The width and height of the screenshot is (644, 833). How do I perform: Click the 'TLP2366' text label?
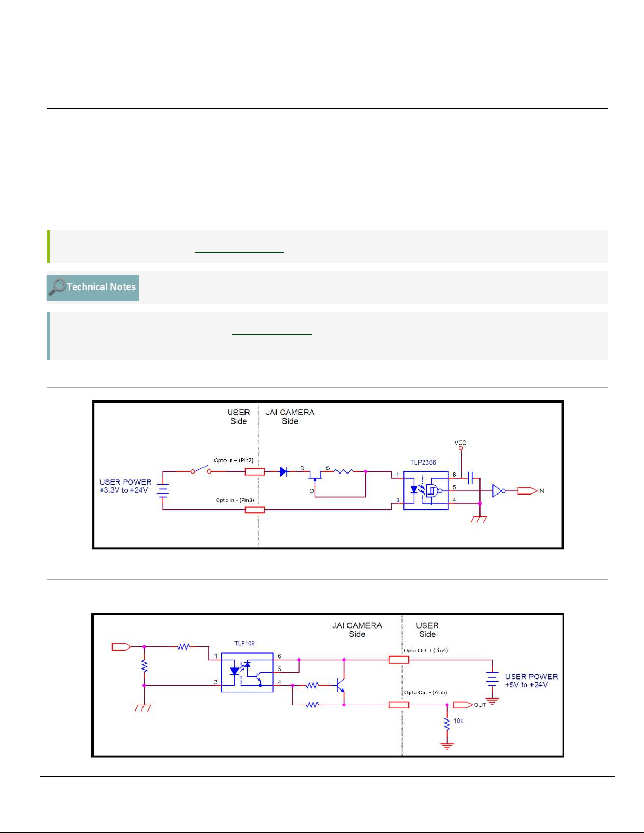(423, 462)
